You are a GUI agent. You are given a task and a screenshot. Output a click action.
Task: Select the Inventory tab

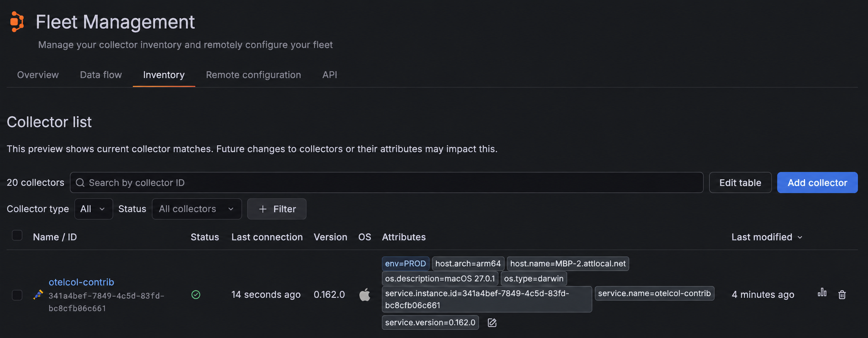[x=164, y=75]
